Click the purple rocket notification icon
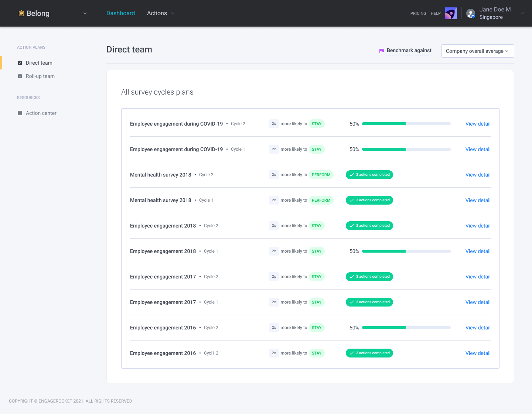This screenshot has height=414, width=532. click(451, 13)
